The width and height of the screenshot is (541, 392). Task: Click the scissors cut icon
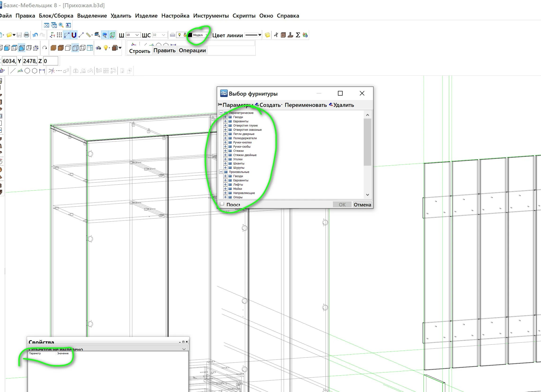276,35
